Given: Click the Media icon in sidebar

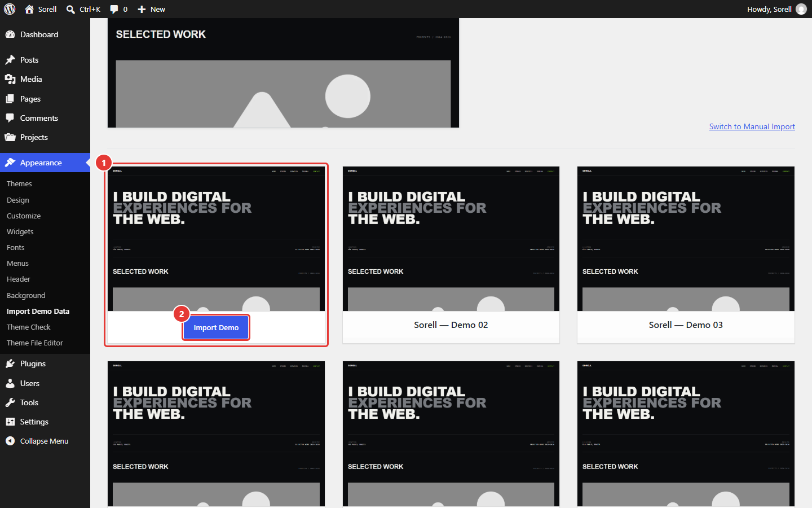Looking at the screenshot, I should point(10,79).
